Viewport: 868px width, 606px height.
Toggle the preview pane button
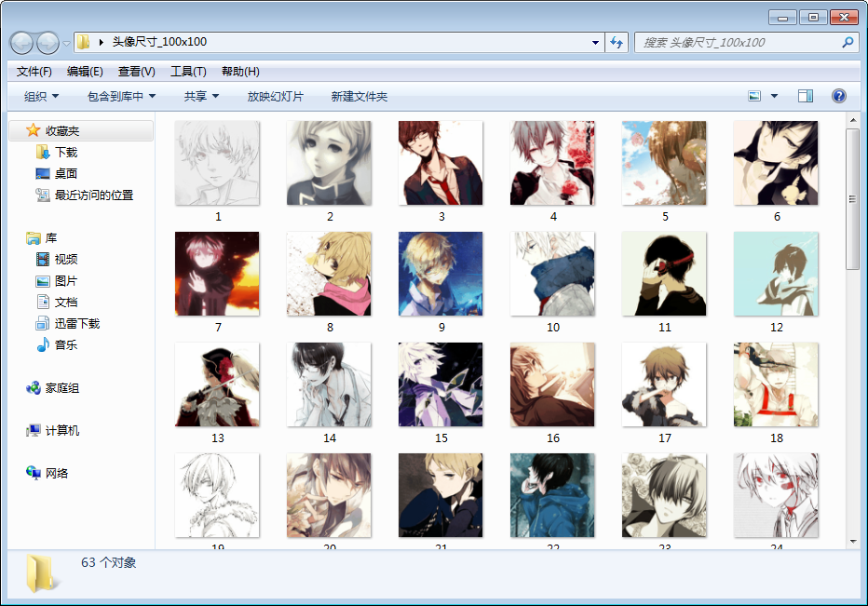[806, 96]
